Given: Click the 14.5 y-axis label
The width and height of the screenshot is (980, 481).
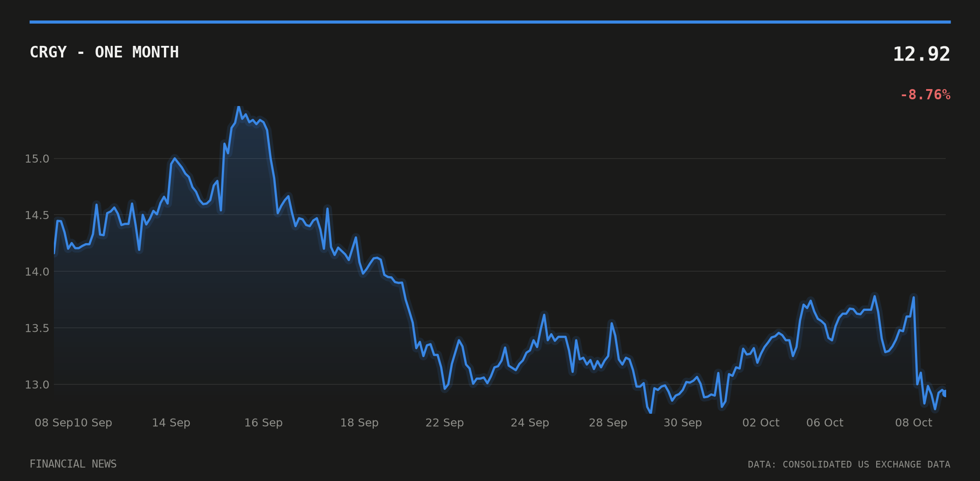Looking at the screenshot, I should pos(37,216).
